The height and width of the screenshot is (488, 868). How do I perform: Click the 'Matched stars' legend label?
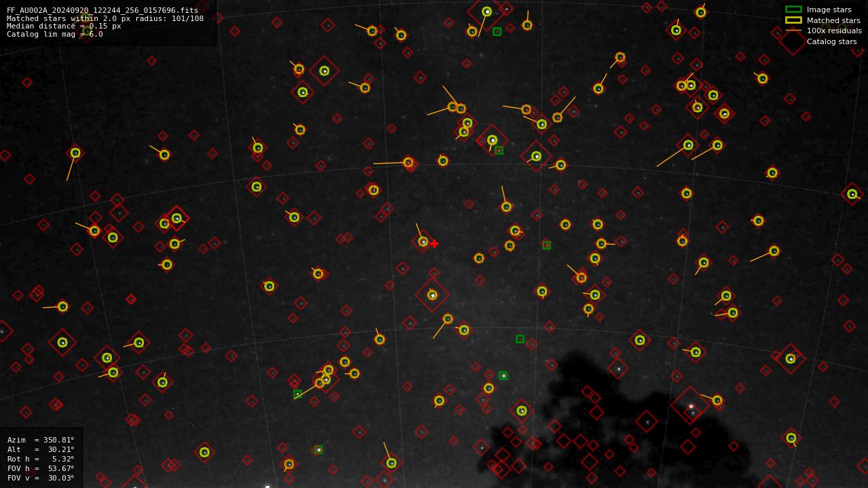click(833, 20)
